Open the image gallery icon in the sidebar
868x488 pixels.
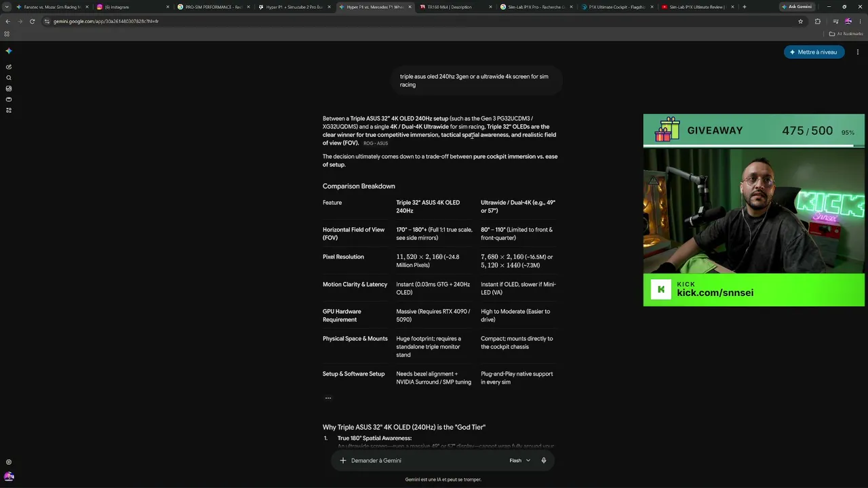click(x=9, y=89)
